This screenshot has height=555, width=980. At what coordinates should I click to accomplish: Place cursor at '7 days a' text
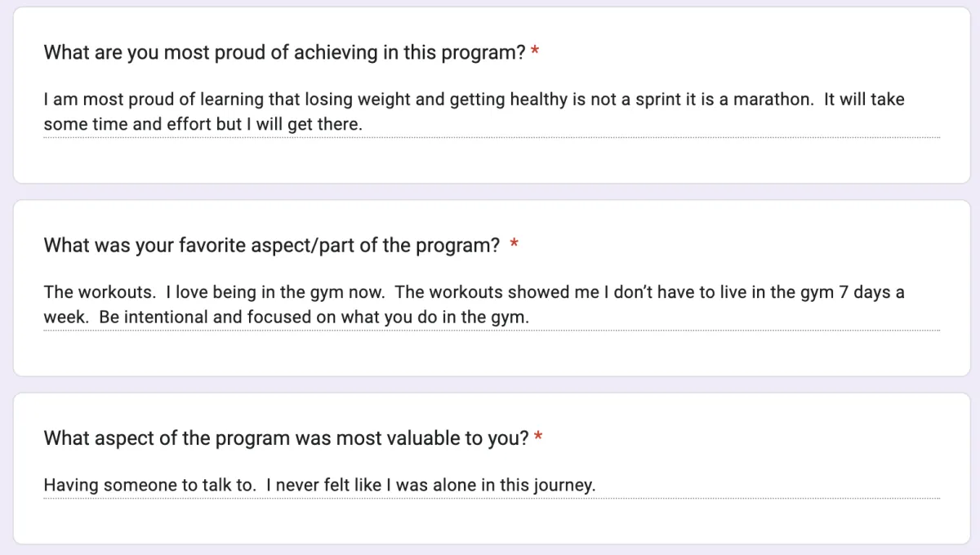pos(871,292)
